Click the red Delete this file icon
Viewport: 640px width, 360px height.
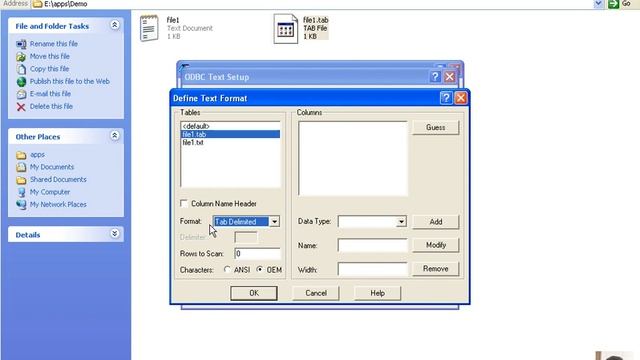click(x=21, y=107)
